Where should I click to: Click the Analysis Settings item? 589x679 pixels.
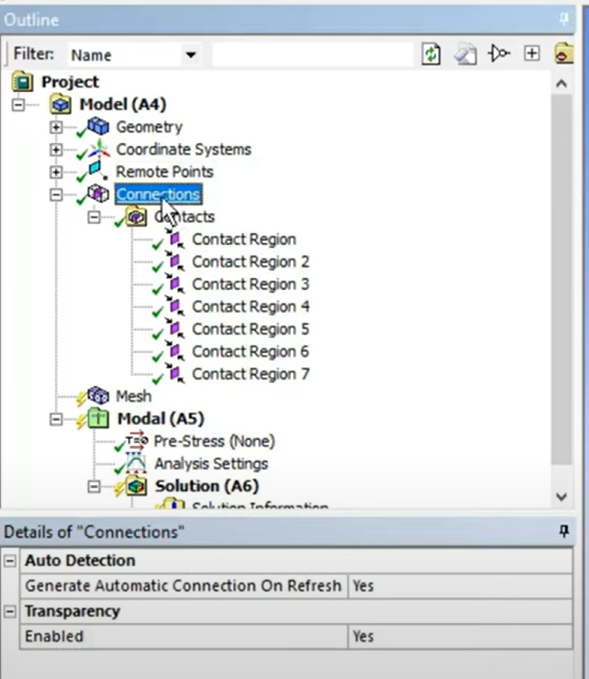[211, 464]
